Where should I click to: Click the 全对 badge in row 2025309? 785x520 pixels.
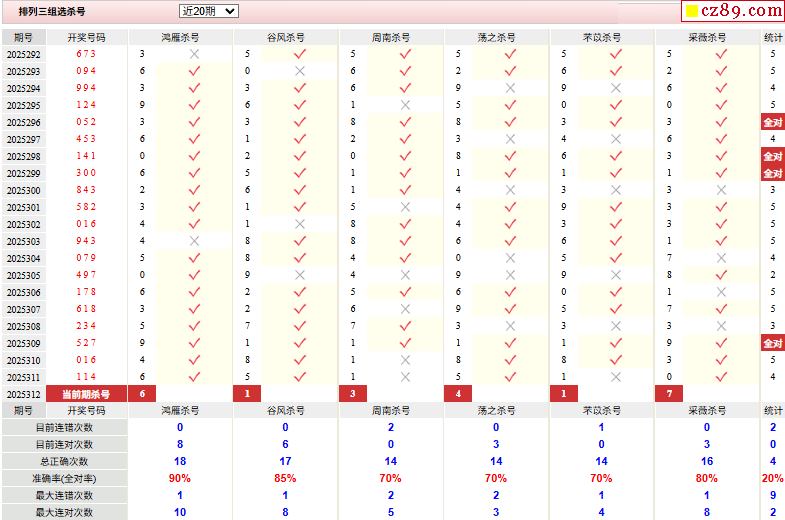pos(773,343)
